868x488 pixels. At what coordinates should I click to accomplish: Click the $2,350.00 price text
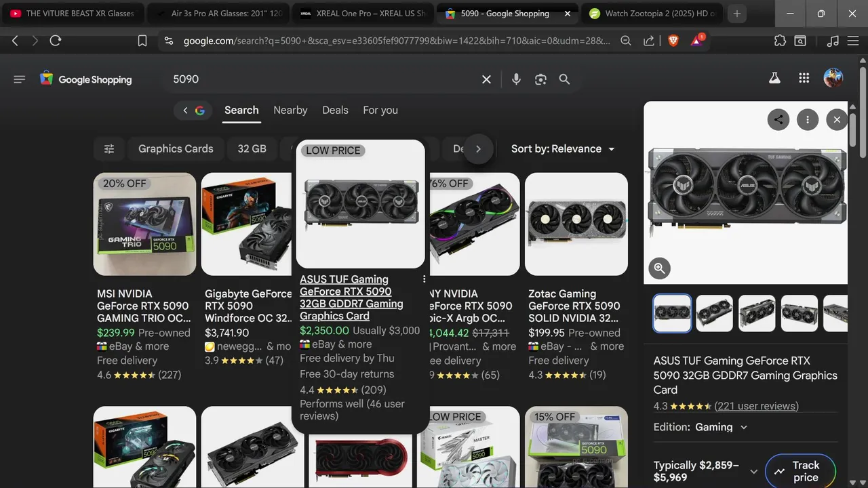(x=324, y=331)
